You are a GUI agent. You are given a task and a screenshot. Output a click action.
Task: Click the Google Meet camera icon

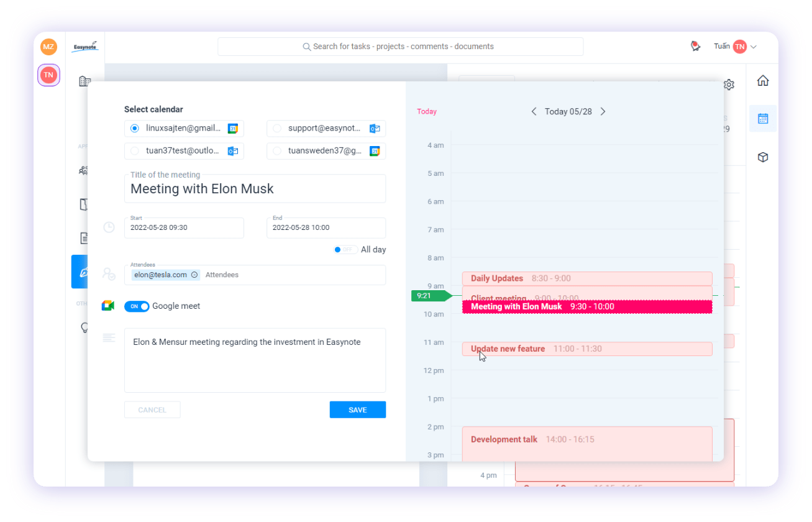(x=108, y=306)
